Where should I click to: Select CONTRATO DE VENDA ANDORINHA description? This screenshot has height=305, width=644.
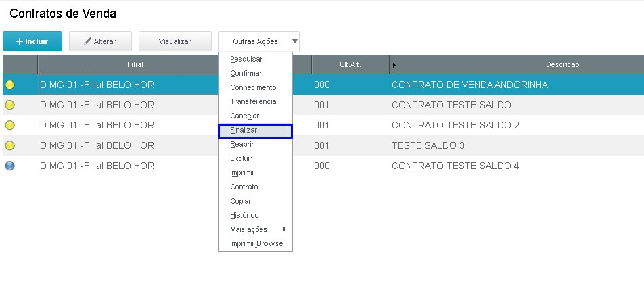tap(470, 85)
